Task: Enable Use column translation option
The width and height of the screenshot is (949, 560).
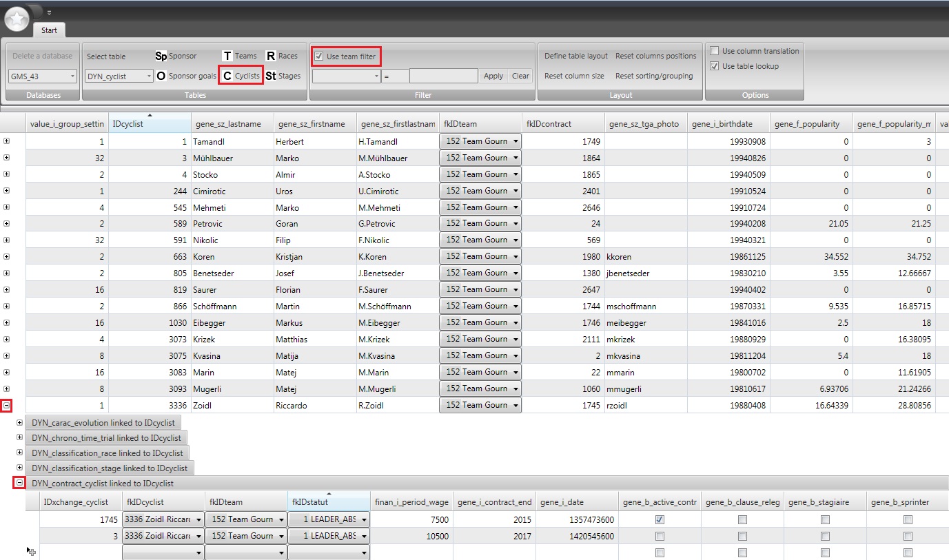Action: pos(715,51)
